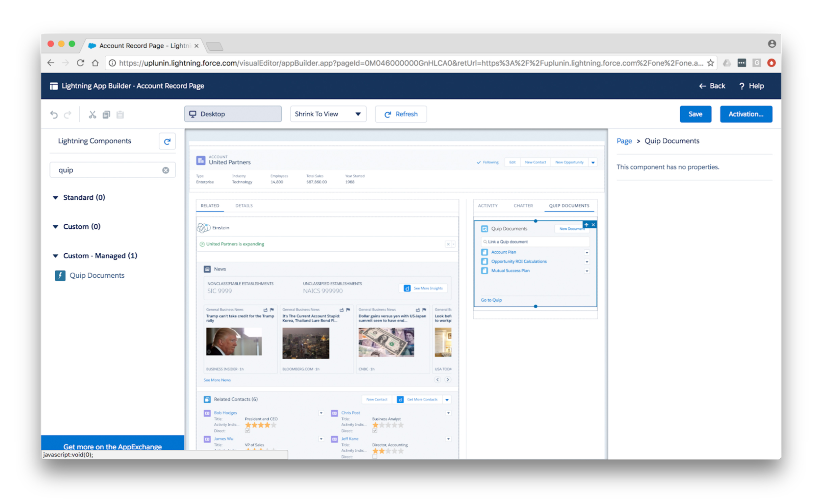Delete the selected Quip Documents component
Screen dimensions: 813x504
(593, 225)
